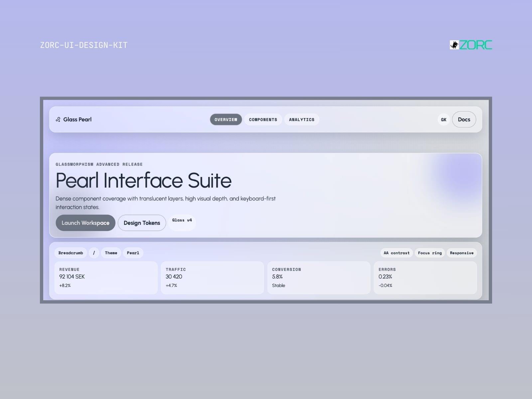
Task: Open the Traffic stat card
Action: click(x=212, y=278)
